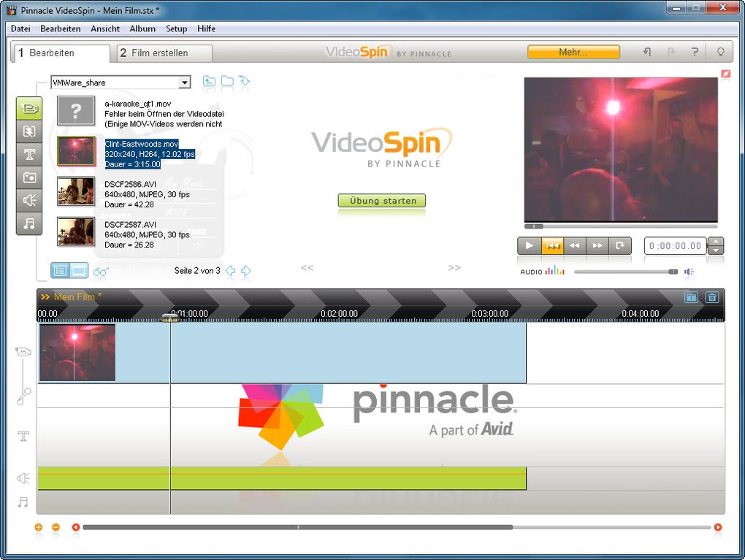The width and height of the screenshot is (745, 560).
Task: Increase timecode with the up stepper
Action: [716, 242]
